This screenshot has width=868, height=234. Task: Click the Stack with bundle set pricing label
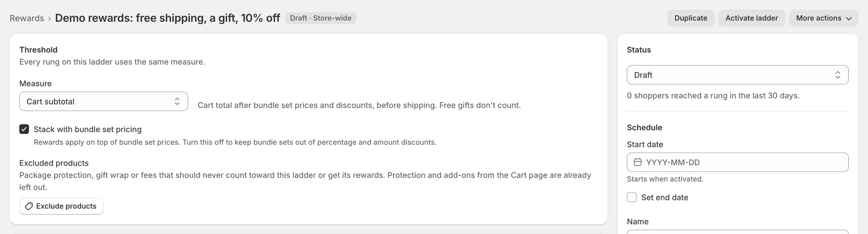88,129
